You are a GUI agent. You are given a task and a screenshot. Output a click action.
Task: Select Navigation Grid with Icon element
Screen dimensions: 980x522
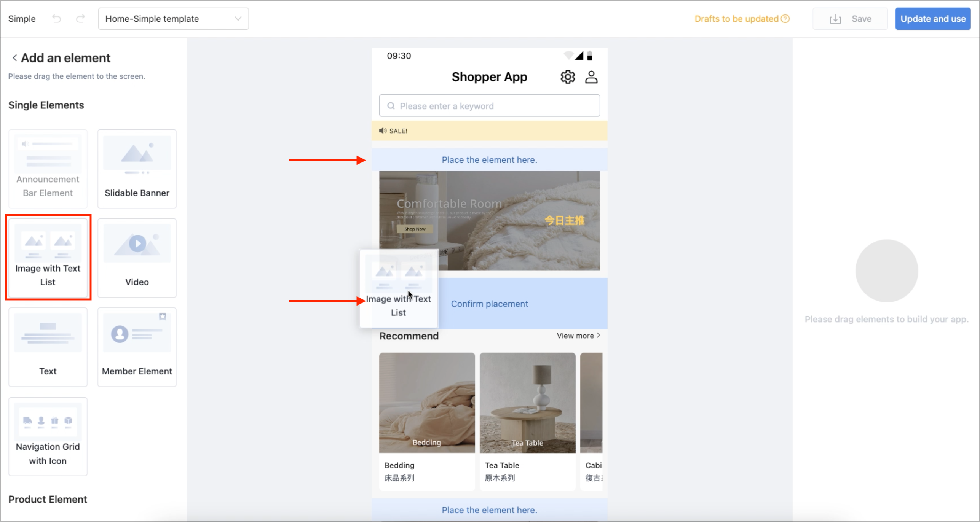48,436
